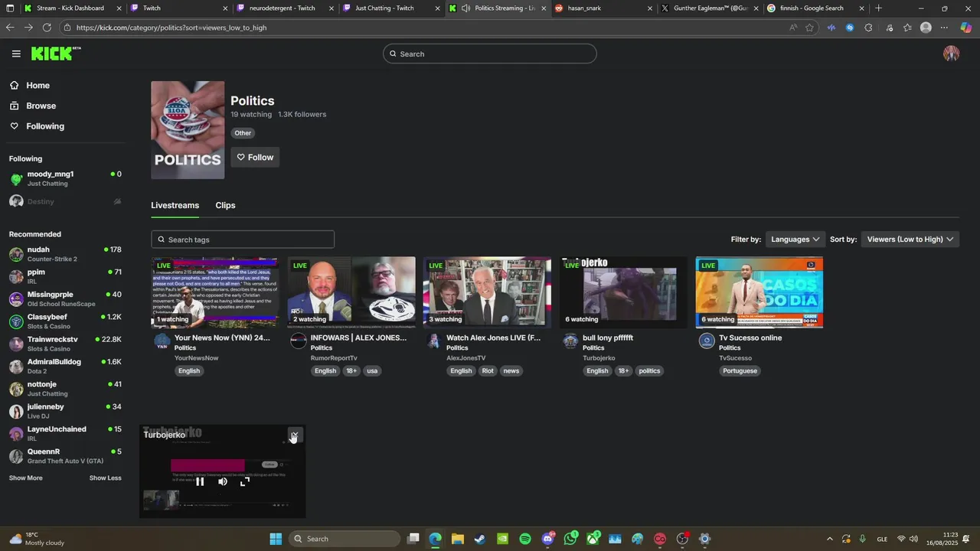Open Steam from the taskbar

click(x=480, y=539)
